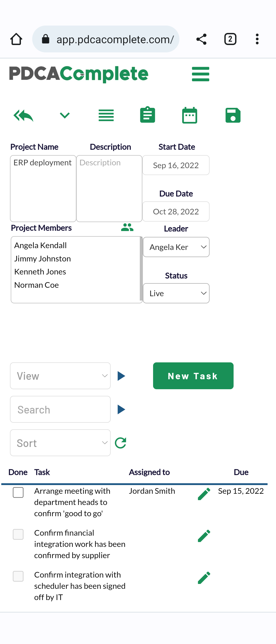Open the calendar icon in the toolbar

pyautogui.click(x=190, y=115)
